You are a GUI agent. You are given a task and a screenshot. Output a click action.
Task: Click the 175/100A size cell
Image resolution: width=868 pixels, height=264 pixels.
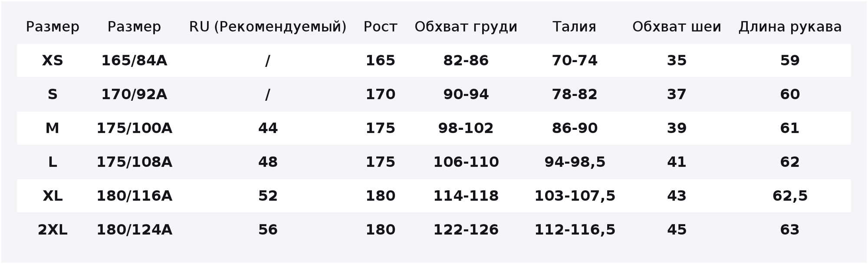tap(134, 128)
